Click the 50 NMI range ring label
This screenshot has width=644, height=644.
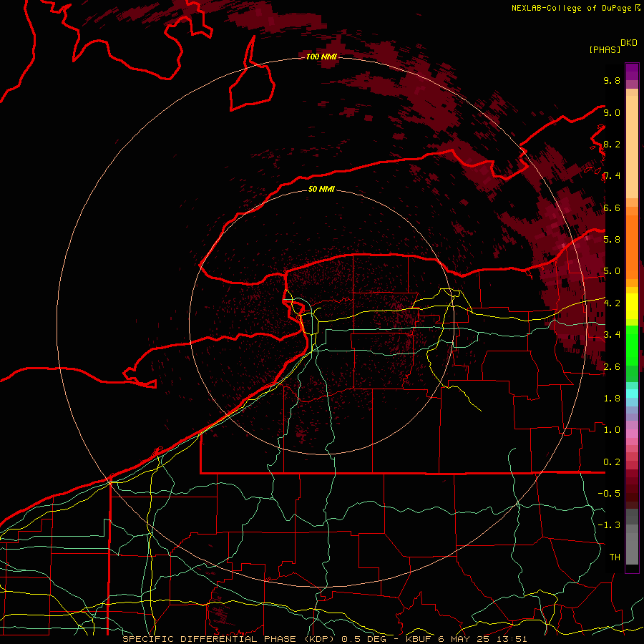coord(321,189)
